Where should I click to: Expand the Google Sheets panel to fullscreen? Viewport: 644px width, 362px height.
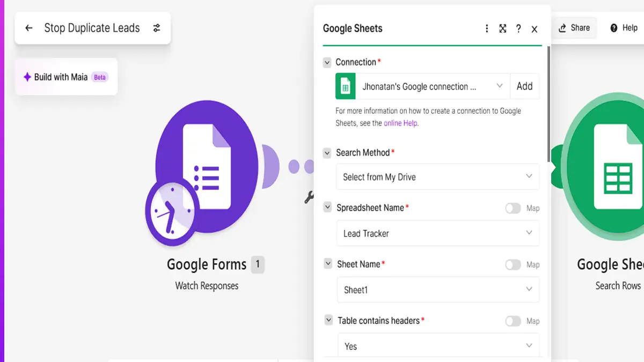coord(503,28)
